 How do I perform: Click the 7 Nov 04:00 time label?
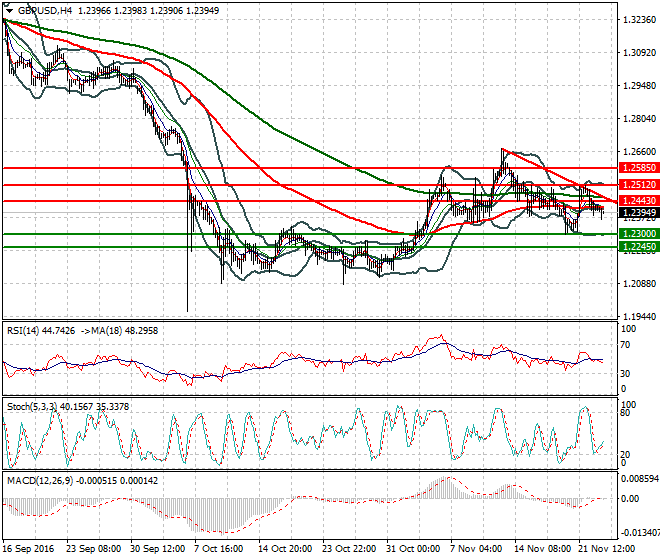476,549
